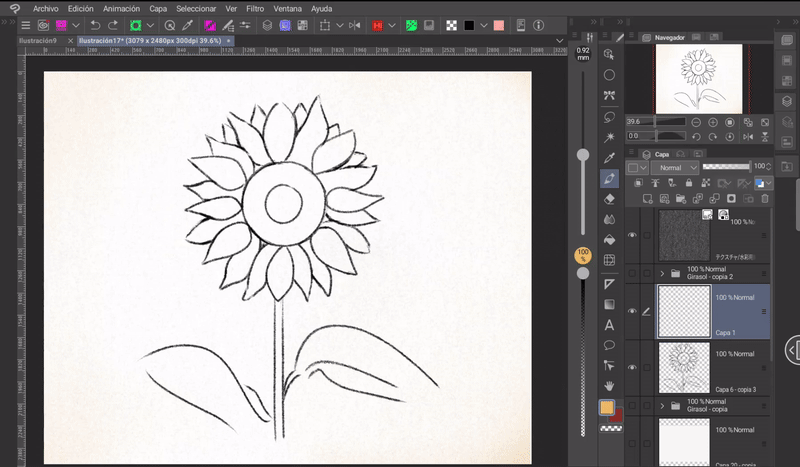Activate the Text tool
Viewport: 800px width, 467px height.
tap(609, 325)
